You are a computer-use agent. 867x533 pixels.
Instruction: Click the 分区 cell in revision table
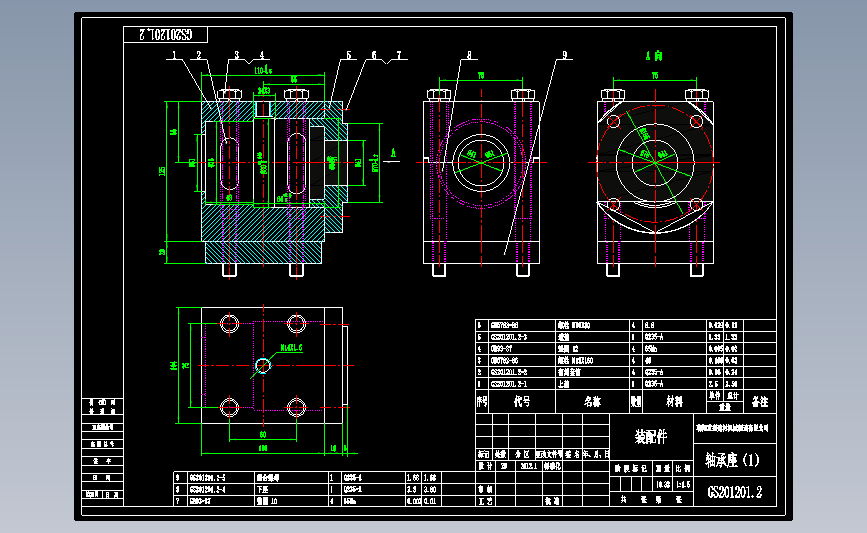522,454
